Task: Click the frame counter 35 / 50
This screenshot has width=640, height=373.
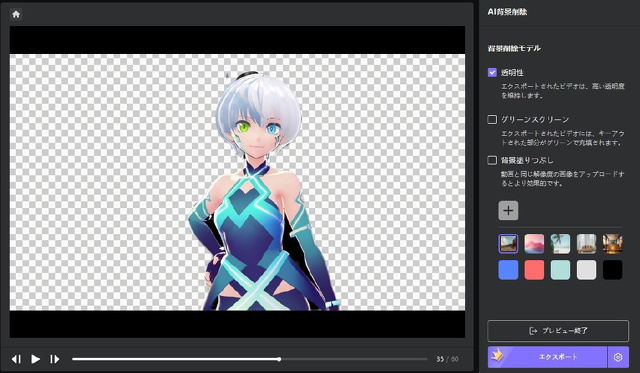Action: (447, 359)
